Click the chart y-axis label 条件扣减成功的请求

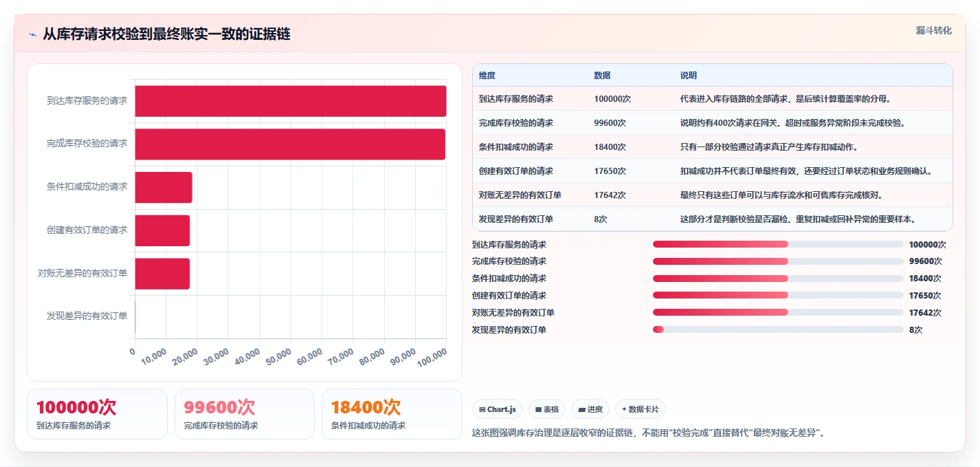(x=87, y=186)
